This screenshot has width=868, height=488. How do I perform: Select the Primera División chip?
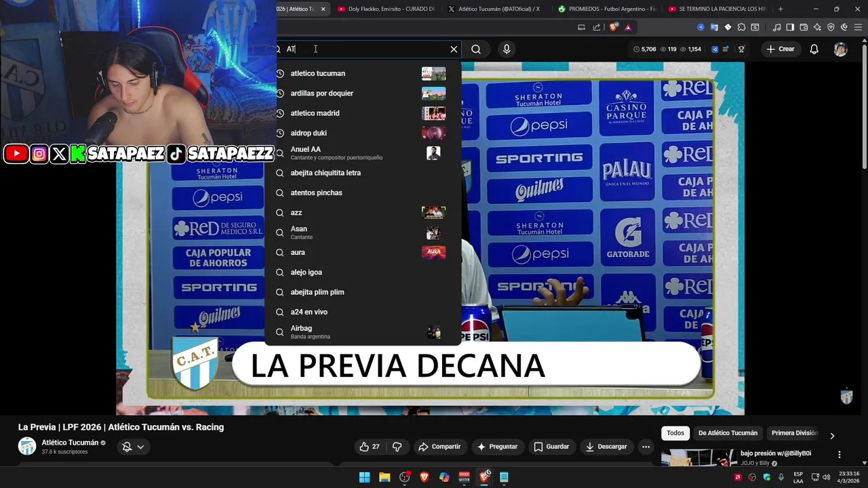pyautogui.click(x=794, y=433)
